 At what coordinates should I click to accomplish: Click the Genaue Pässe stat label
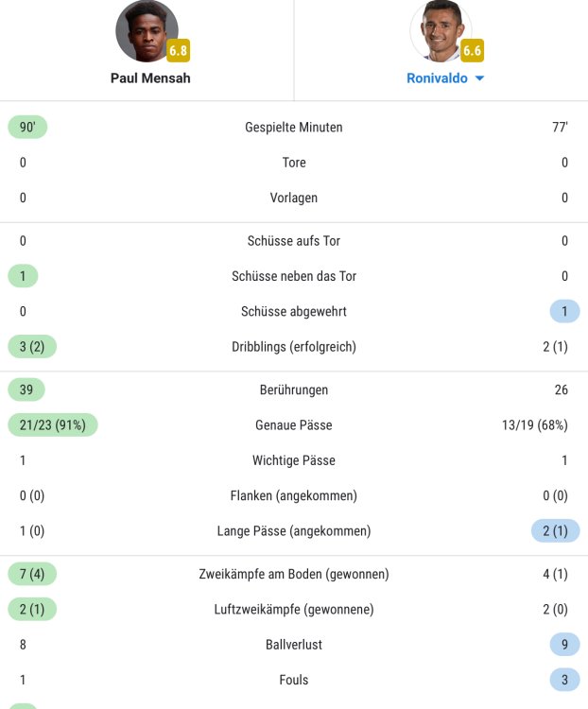[294, 425]
